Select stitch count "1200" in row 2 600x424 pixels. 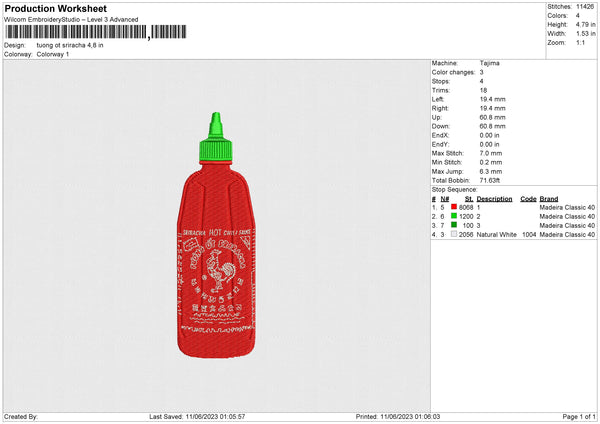pos(466,217)
